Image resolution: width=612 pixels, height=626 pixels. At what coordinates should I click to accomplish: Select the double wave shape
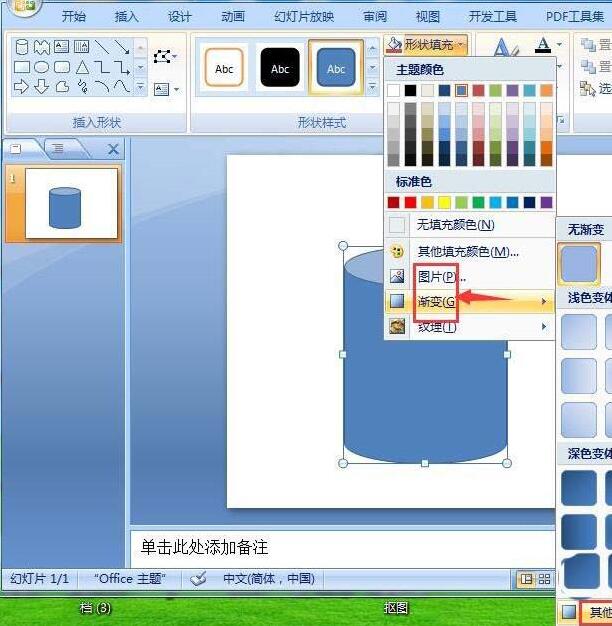(42, 47)
